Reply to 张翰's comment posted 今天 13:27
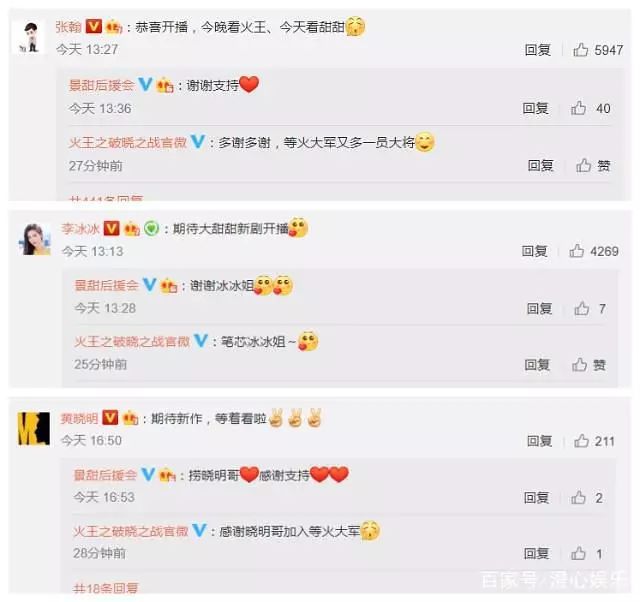This screenshot has height=602, width=640. (538, 50)
